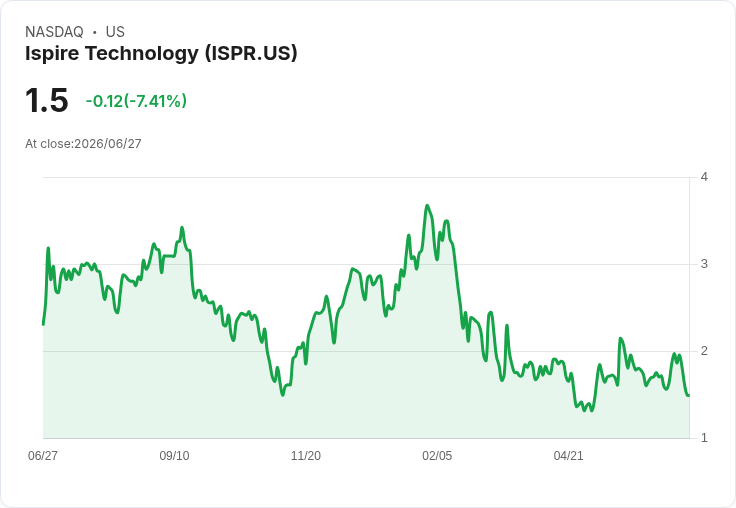The height and width of the screenshot is (508, 736).
Task: Click the highest peak of the price line
Action: [x=427, y=205]
